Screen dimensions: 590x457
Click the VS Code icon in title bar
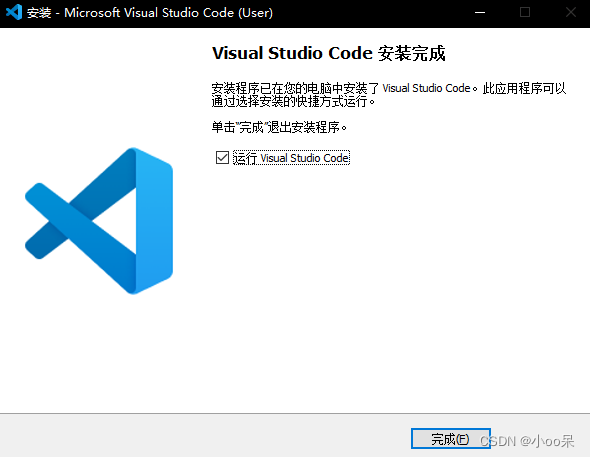point(14,12)
